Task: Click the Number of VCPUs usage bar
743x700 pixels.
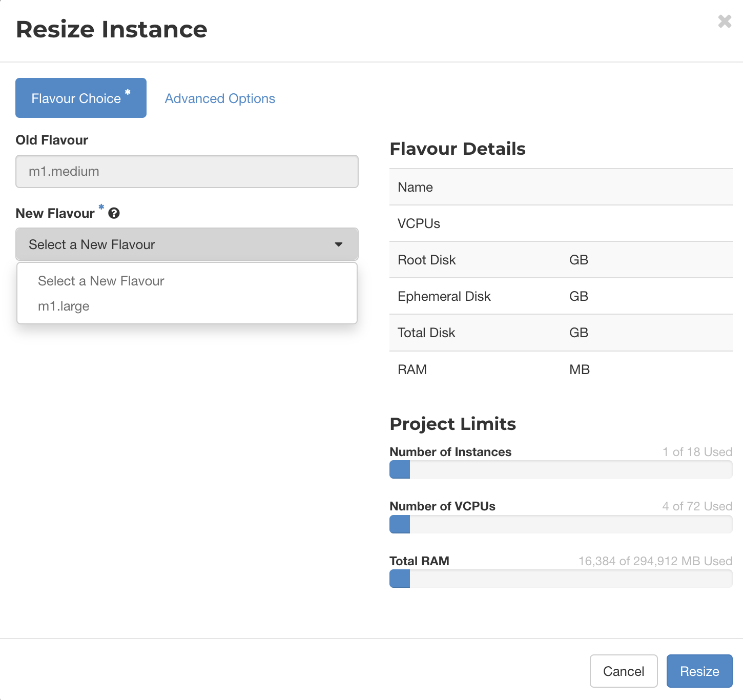Action: (x=561, y=524)
